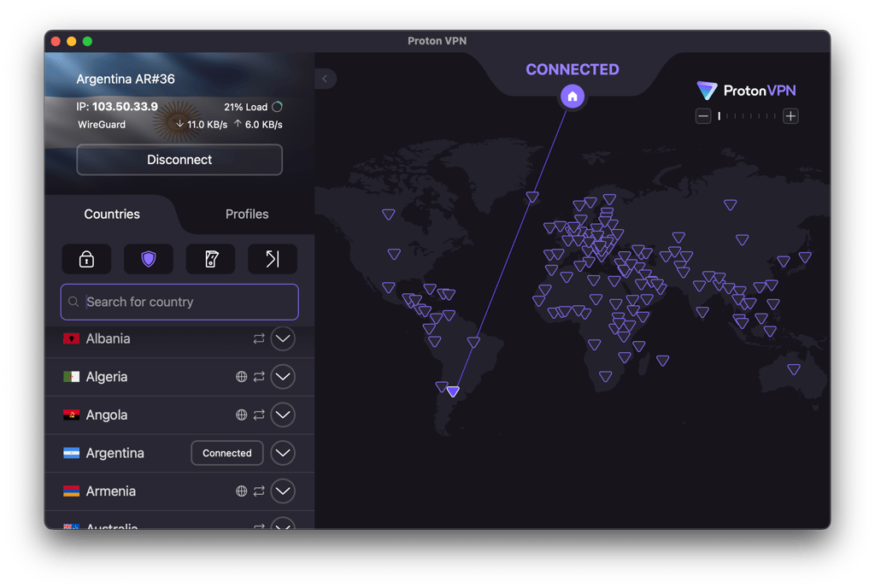Click the Australia map marker
The height and width of the screenshot is (588, 875).
tap(794, 368)
